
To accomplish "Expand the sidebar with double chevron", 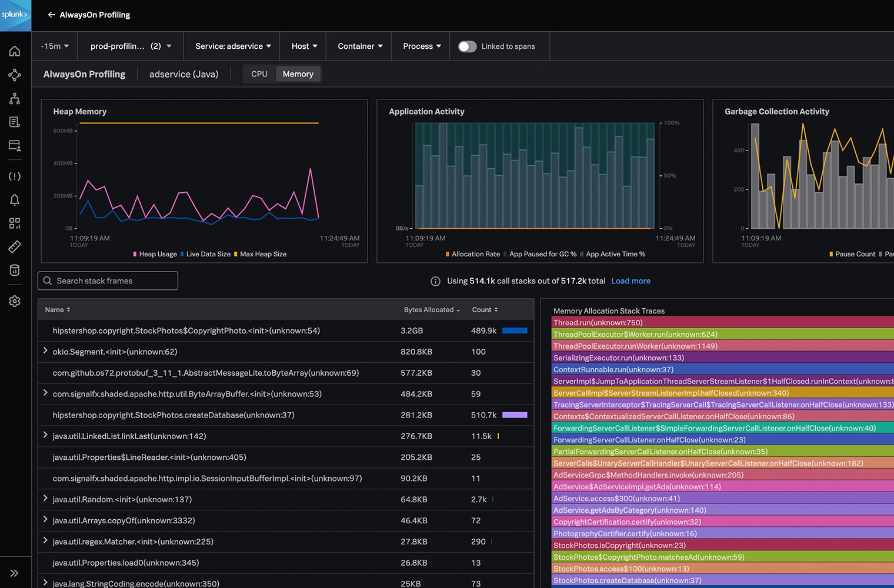I will click(15, 573).
